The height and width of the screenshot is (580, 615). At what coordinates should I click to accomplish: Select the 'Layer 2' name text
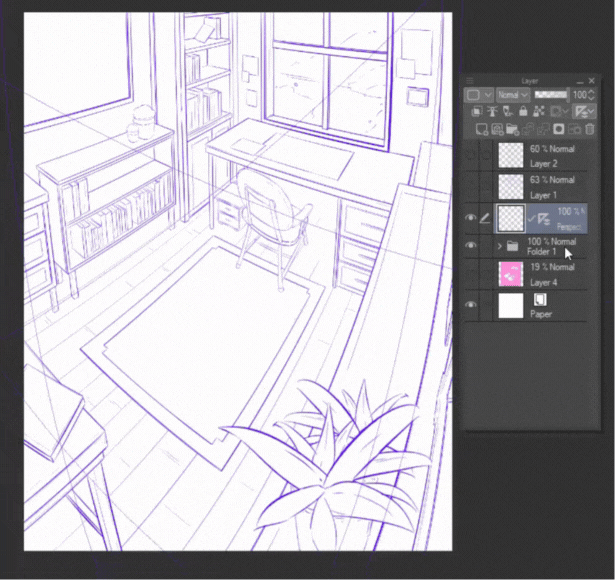(544, 164)
